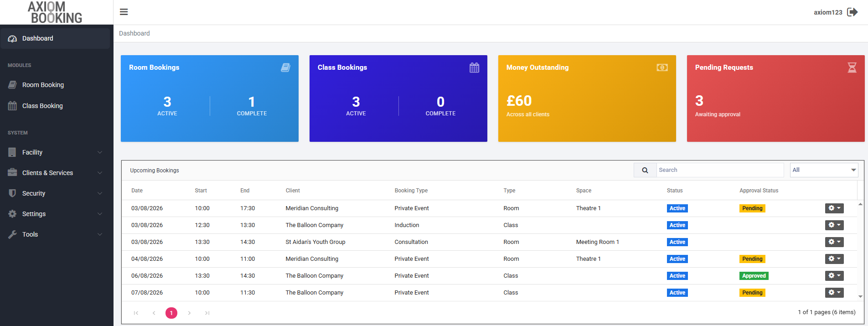
Task: Click the Settings cog icon in sidebar
Action: [x=12, y=214]
